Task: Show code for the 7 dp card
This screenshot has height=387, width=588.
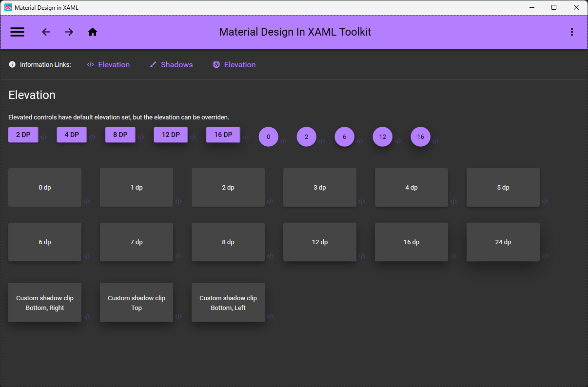Action: click(x=178, y=256)
